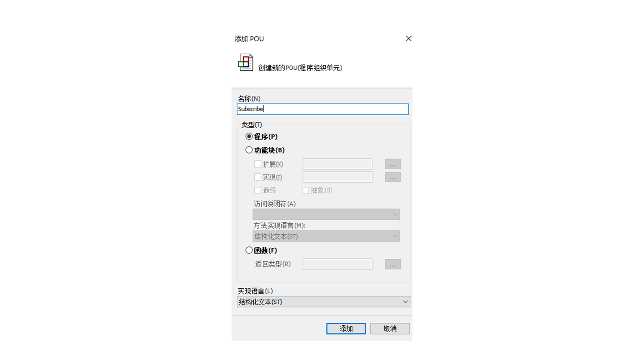Click the 返回类型(R) text field
Viewport: 644px width, 362px height.
[x=337, y=264]
